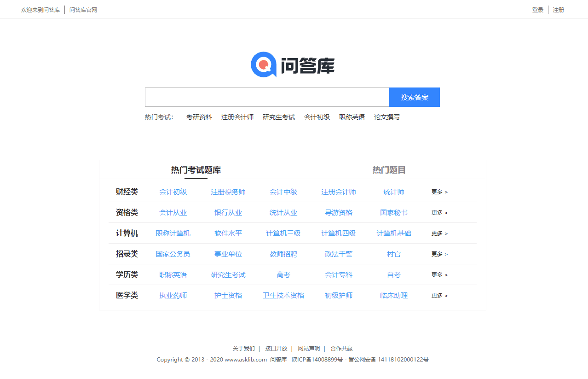This screenshot has width=588, height=379.
Task: Open the 执业药师 question bank
Action: (173, 295)
